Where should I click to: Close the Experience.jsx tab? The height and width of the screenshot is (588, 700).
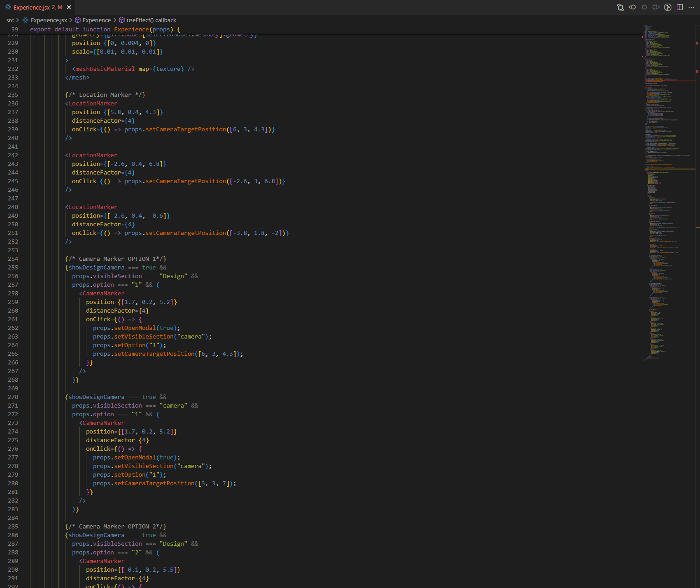click(x=69, y=7)
